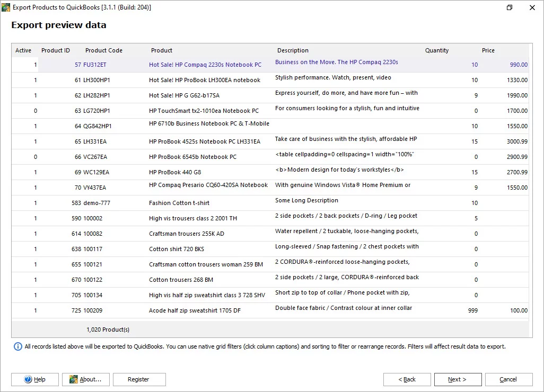Select the Fashion Cotton t-shirt row
This screenshot has height=392, width=544.
[x=179, y=203]
